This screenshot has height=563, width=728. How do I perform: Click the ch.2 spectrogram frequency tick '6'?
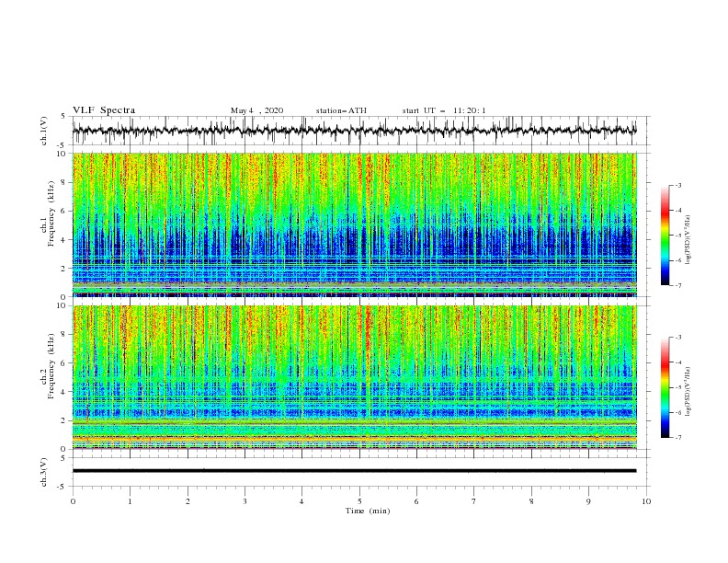pyautogui.click(x=63, y=363)
